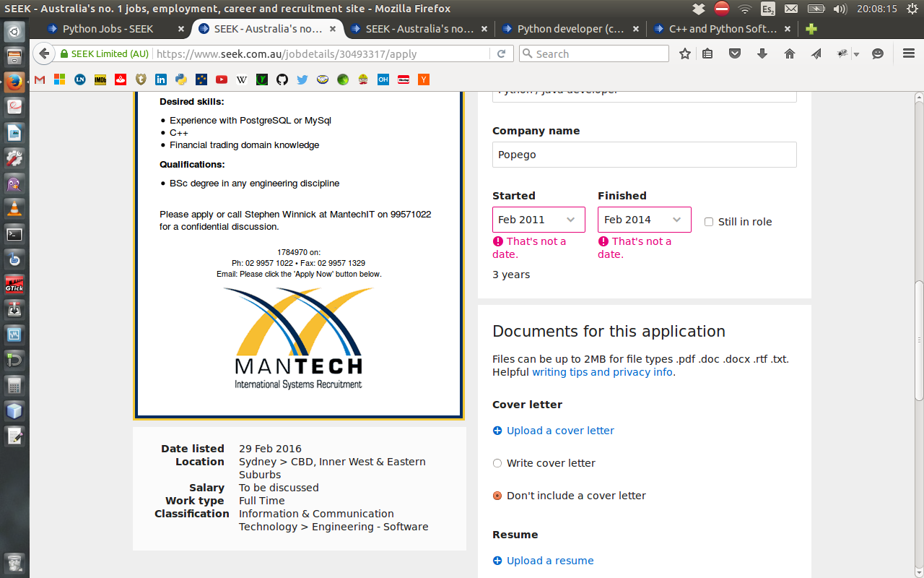This screenshot has width=924, height=578.
Task: Open the YouTube bookmark
Action: (x=222, y=79)
